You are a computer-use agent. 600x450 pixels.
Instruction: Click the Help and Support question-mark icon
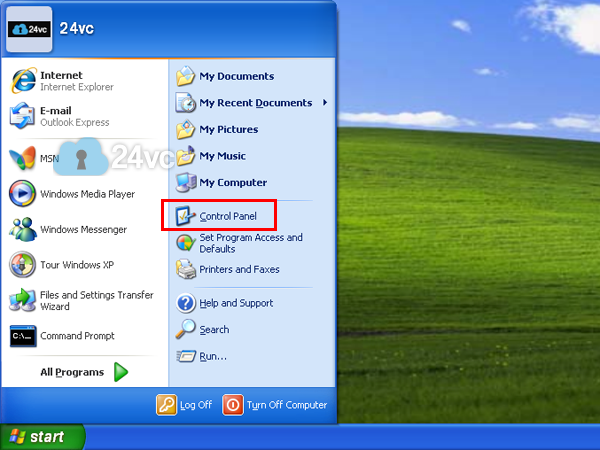click(x=186, y=303)
